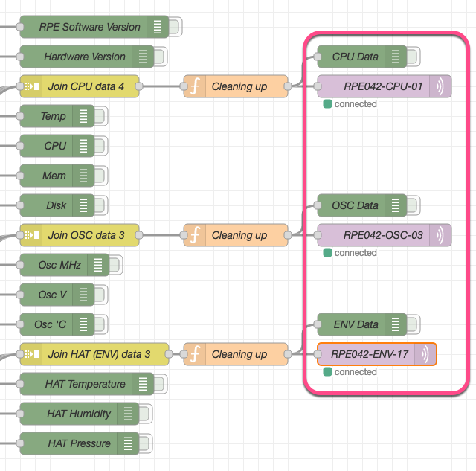Click the debug list icon on Osc 'C
Screen dimensions: 476x471
tap(83, 324)
